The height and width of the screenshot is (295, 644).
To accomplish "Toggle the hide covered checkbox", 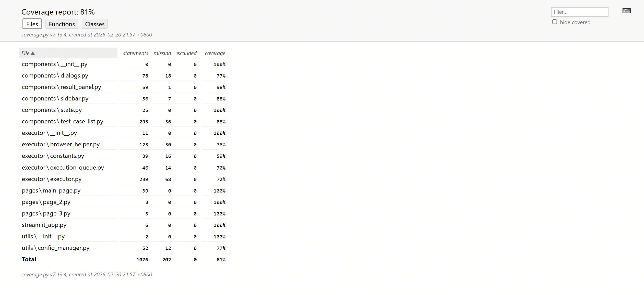I will pos(555,22).
